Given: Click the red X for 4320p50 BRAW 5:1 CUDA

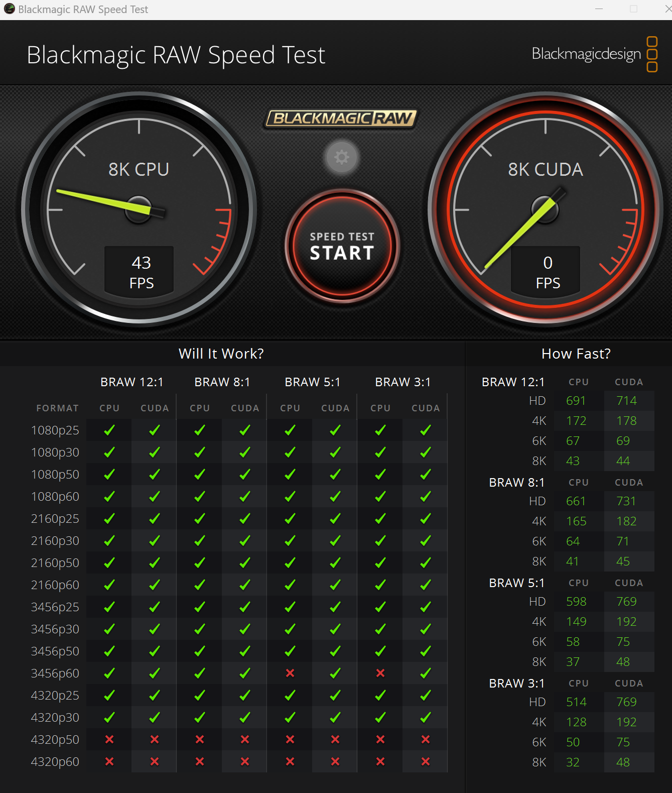Looking at the screenshot, I should (335, 739).
